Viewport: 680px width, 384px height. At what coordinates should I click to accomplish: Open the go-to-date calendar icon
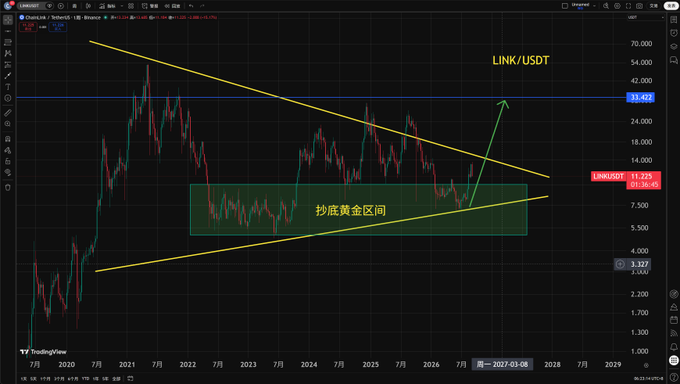point(130,379)
